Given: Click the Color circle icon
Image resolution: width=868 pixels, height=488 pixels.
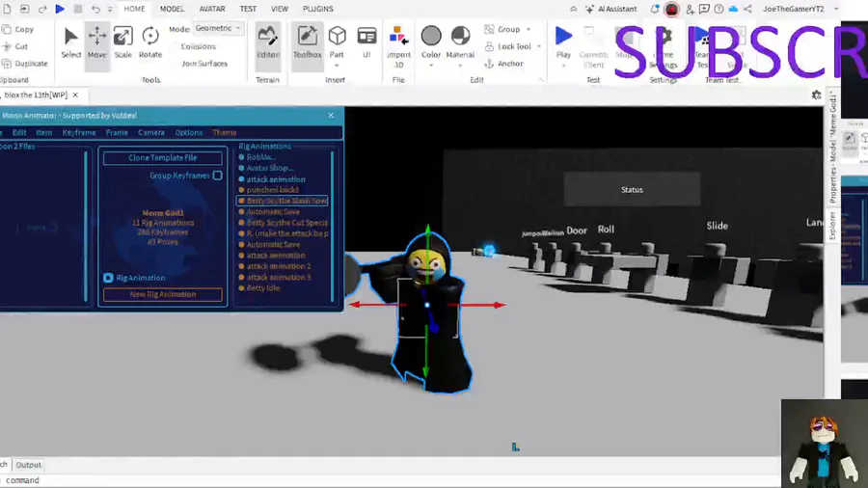Looking at the screenshot, I should [431, 36].
